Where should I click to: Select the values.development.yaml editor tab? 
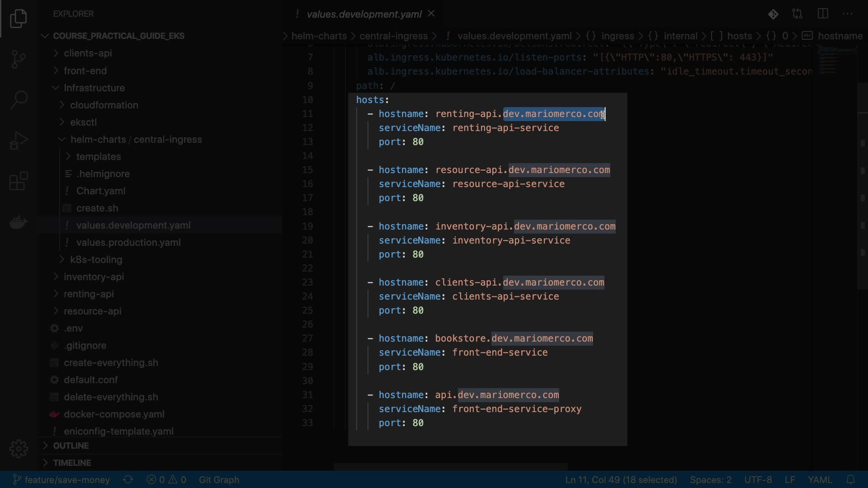click(364, 14)
